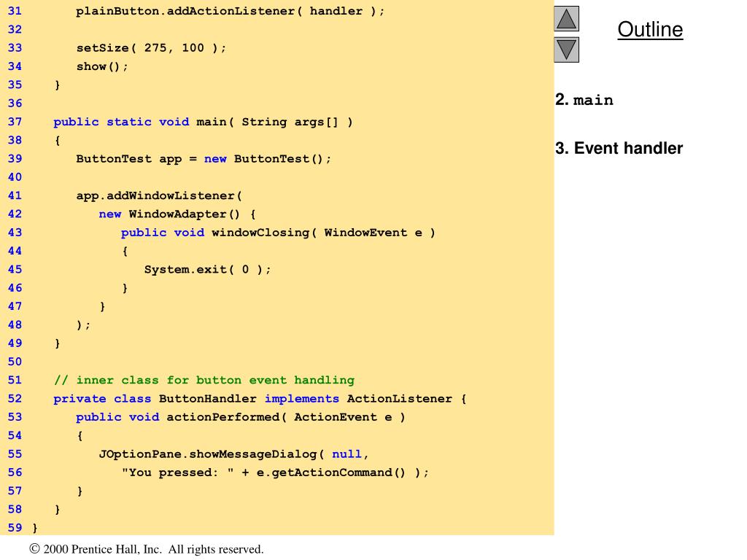Click 'JOptionPane.showMessageDialog( null,' on line 55
Viewport: 747px width, 560px height.
click(233, 454)
